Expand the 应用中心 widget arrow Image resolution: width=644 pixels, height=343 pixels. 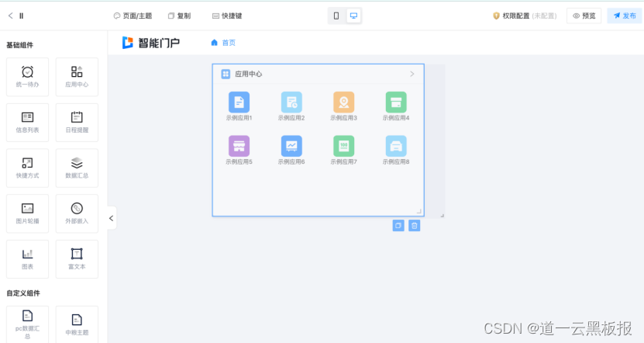coord(412,74)
